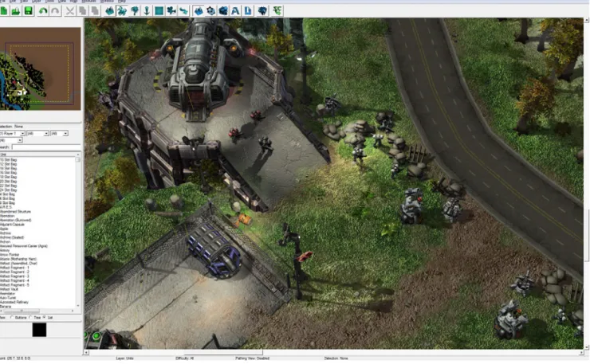Viewport: 590px width, 364px height.
Task: Click the unit Search input field
Action: click(x=46, y=147)
